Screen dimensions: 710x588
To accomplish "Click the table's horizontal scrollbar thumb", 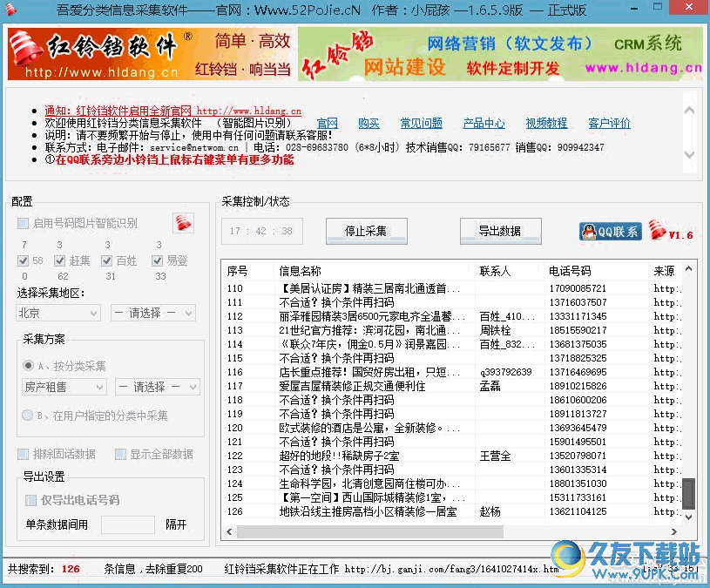I will (370, 532).
